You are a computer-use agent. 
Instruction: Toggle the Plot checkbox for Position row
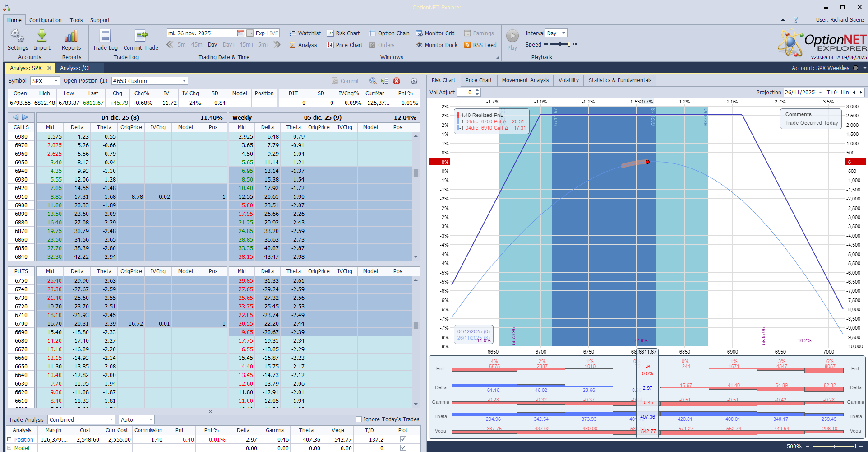[x=403, y=439]
